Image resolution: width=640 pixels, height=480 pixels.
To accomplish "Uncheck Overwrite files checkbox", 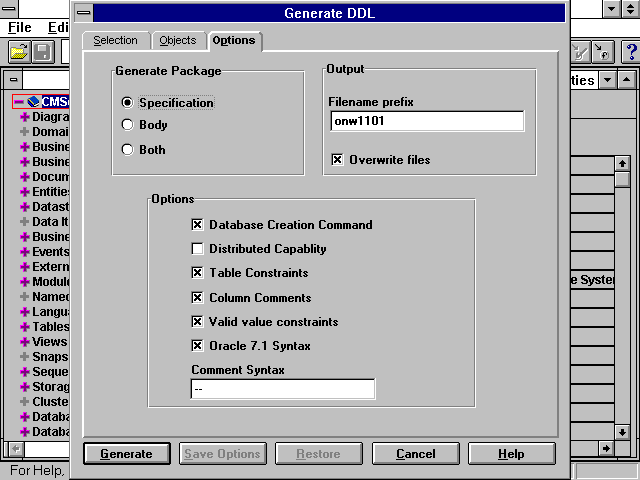I will pyautogui.click(x=337, y=160).
